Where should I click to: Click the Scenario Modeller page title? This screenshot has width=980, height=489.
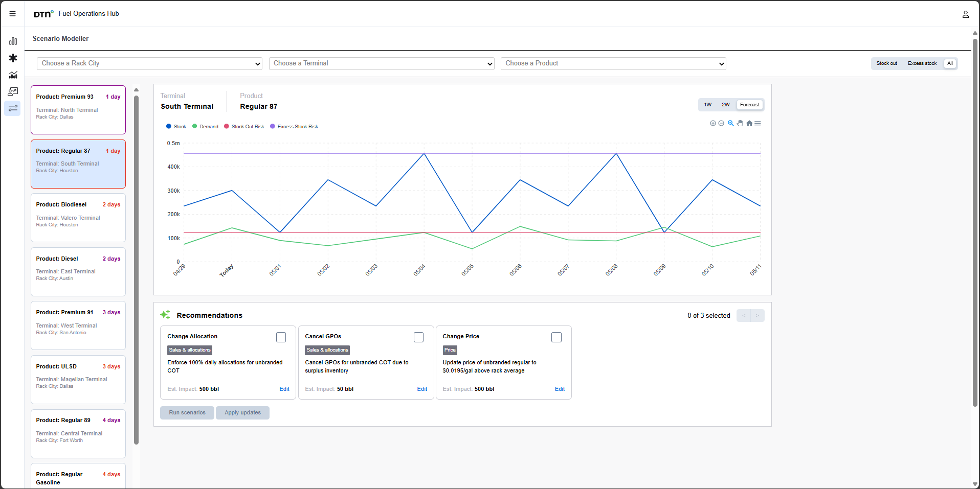click(x=60, y=39)
